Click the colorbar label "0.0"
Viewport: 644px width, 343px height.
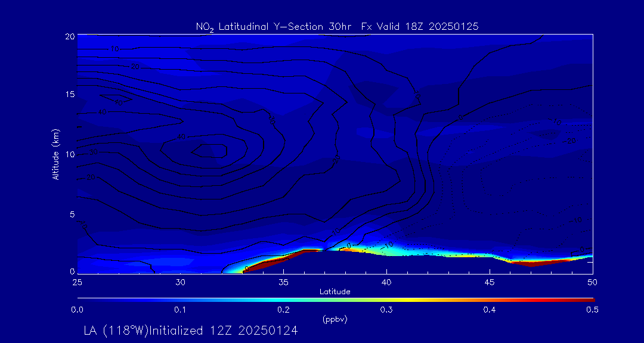[x=77, y=310]
